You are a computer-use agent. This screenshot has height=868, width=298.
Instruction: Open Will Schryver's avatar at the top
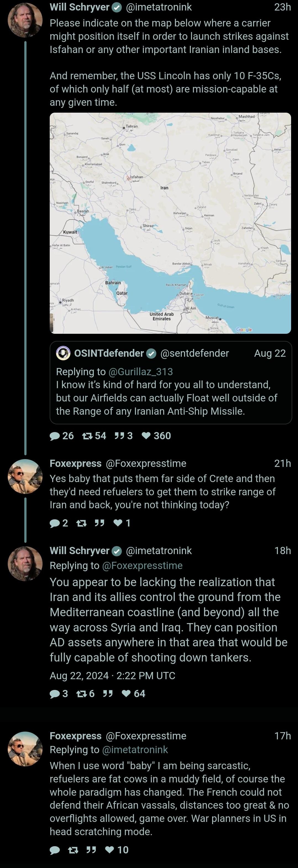pos(25,20)
